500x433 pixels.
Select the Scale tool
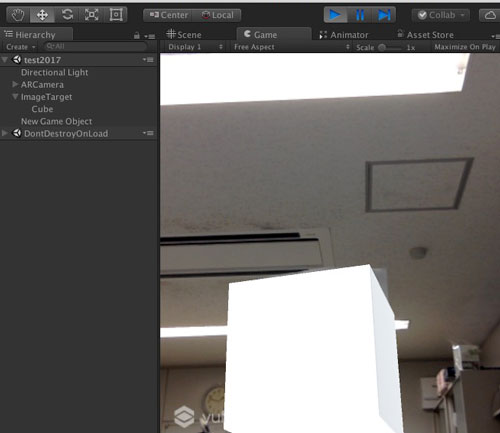click(x=91, y=15)
